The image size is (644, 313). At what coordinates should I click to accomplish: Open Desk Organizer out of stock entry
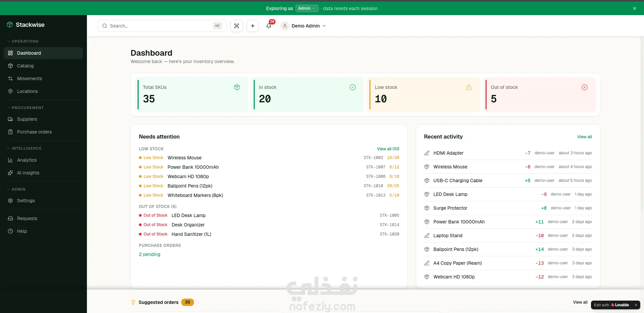point(269,225)
